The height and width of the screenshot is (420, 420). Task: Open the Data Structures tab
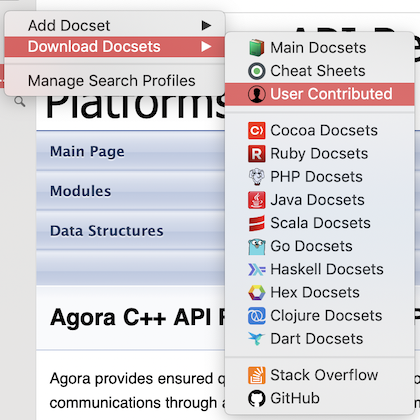[107, 231]
